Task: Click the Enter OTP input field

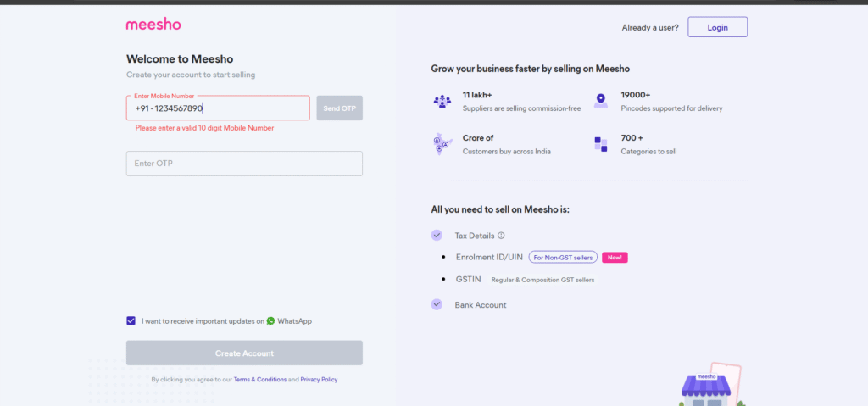Action: click(x=244, y=164)
